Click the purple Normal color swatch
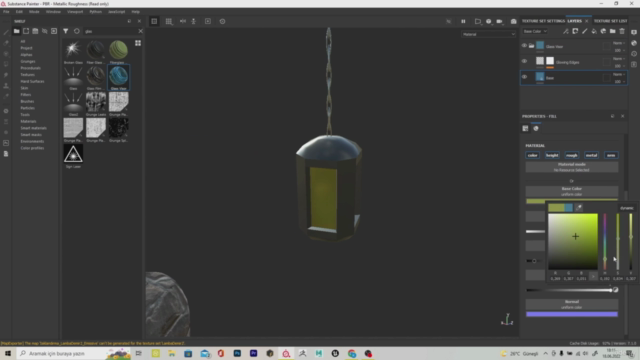 coord(571,314)
